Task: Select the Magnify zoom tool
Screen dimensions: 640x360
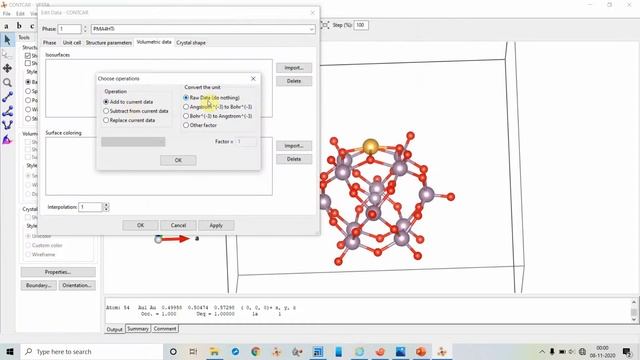Action: (7, 82)
